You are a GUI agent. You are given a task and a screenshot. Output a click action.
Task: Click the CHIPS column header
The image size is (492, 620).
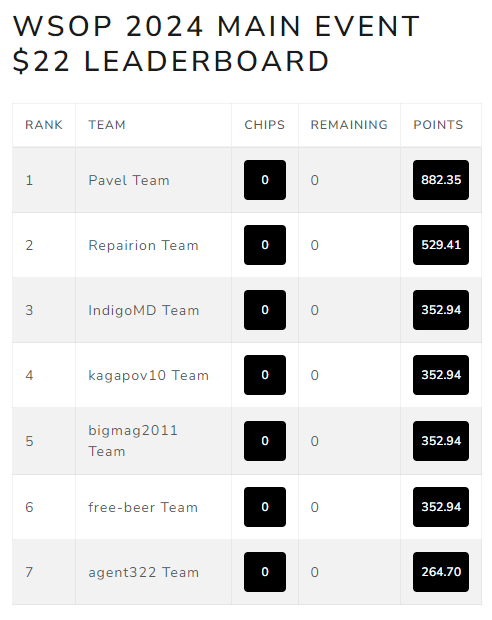point(265,125)
